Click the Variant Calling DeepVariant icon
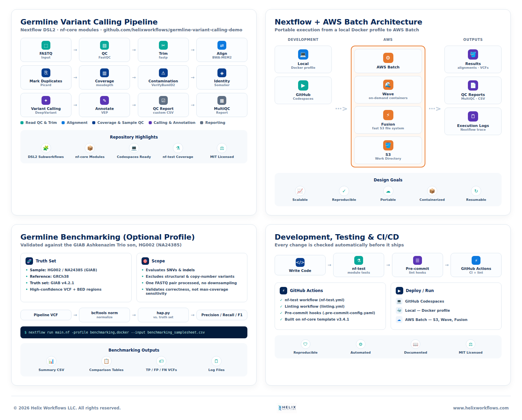 click(46, 100)
